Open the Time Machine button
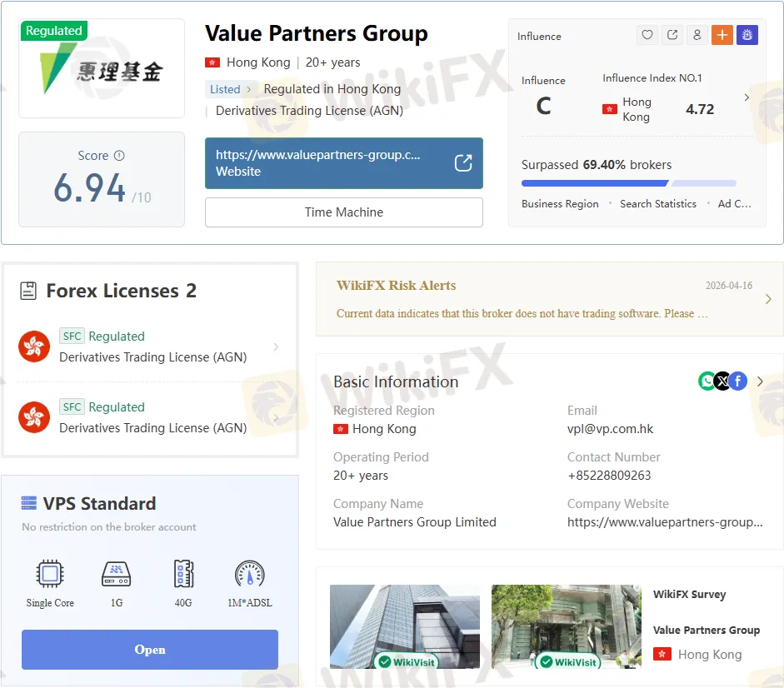The height and width of the screenshot is (688, 784). coord(343,212)
